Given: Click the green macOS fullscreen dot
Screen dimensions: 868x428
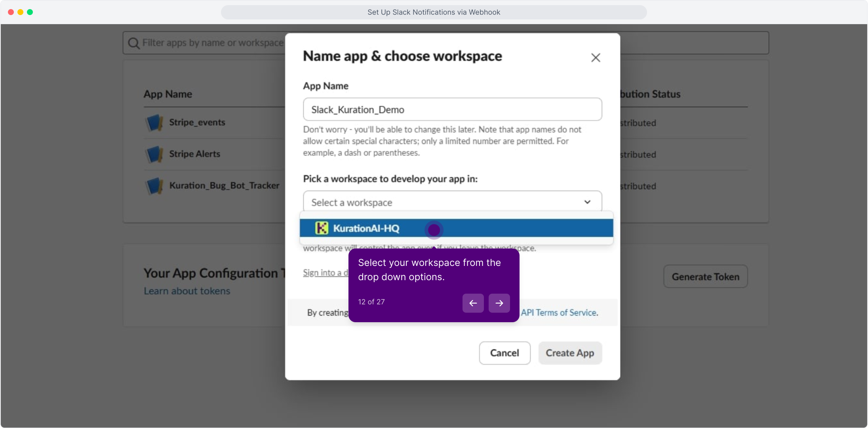Looking at the screenshot, I should [30, 12].
